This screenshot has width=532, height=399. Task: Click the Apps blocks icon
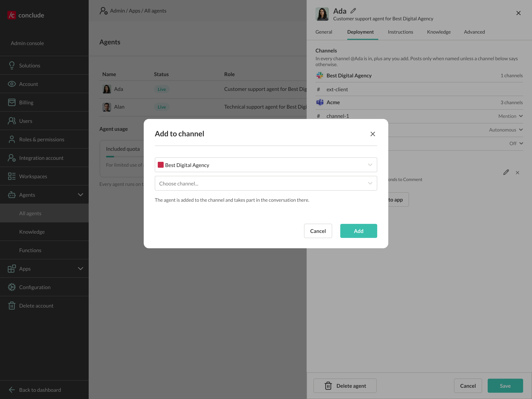pyautogui.click(x=11, y=269)
